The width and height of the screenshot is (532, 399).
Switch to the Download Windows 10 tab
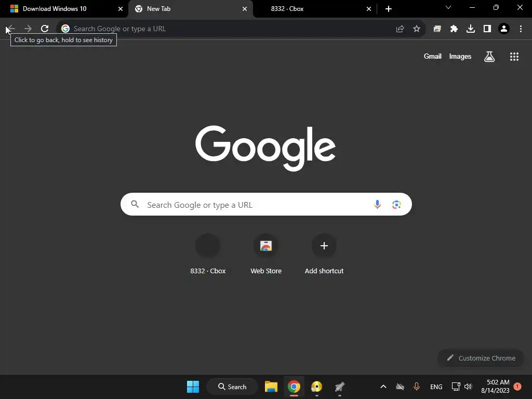(64, 9)
